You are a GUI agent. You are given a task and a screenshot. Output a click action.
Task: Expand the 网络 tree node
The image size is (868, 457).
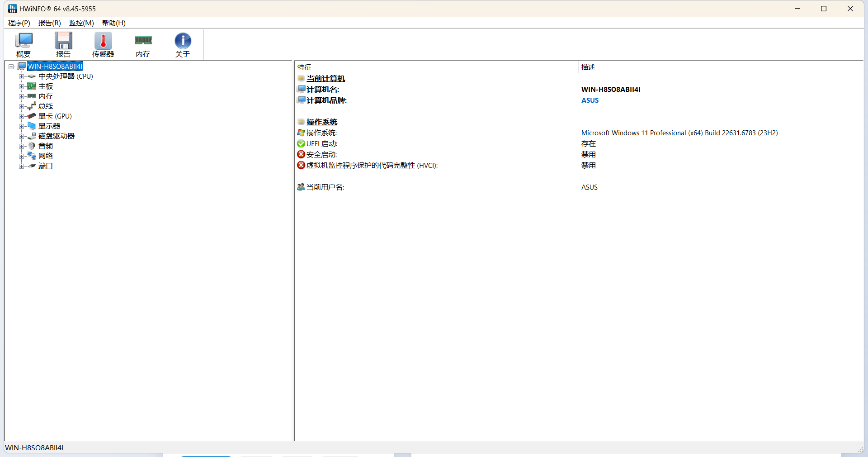point(21,156)
